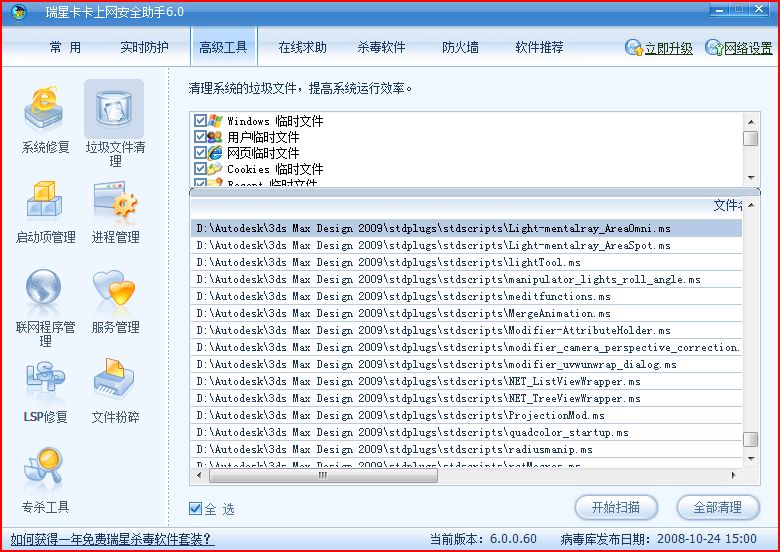
Task: Click file list vertical scroll-up arrow
Action: [751, 205]
